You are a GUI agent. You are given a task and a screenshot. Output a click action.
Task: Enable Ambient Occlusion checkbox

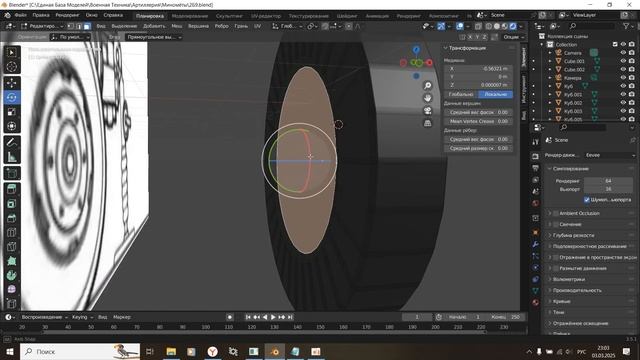(x=556, y=213)
